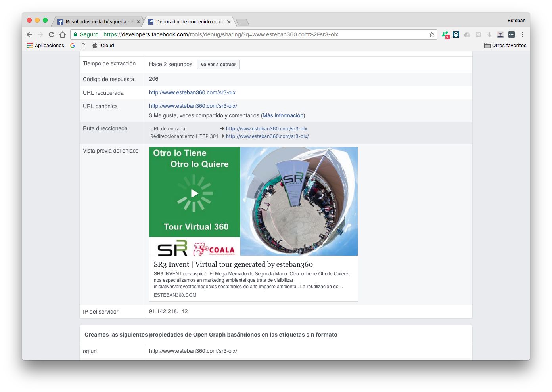Select the response code 206

click(x=153, y=79)
